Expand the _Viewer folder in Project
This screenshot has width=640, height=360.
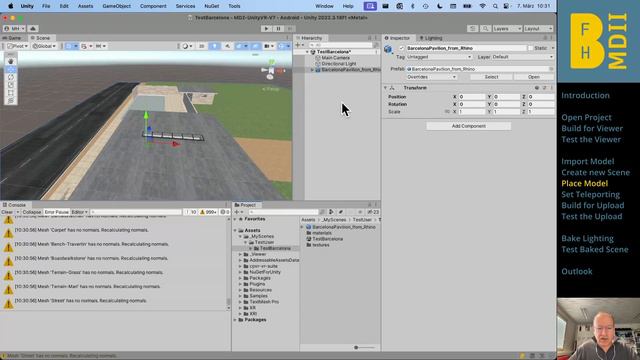tap(240, 254)
